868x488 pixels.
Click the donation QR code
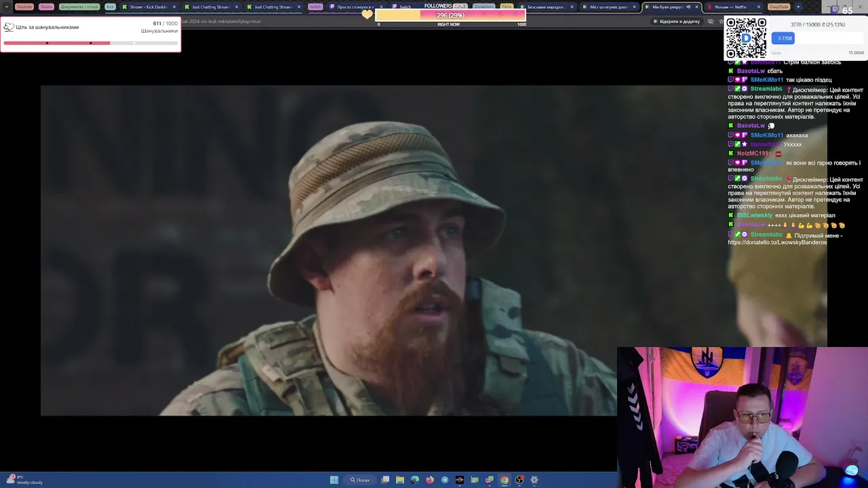click(x=746, y=39)
